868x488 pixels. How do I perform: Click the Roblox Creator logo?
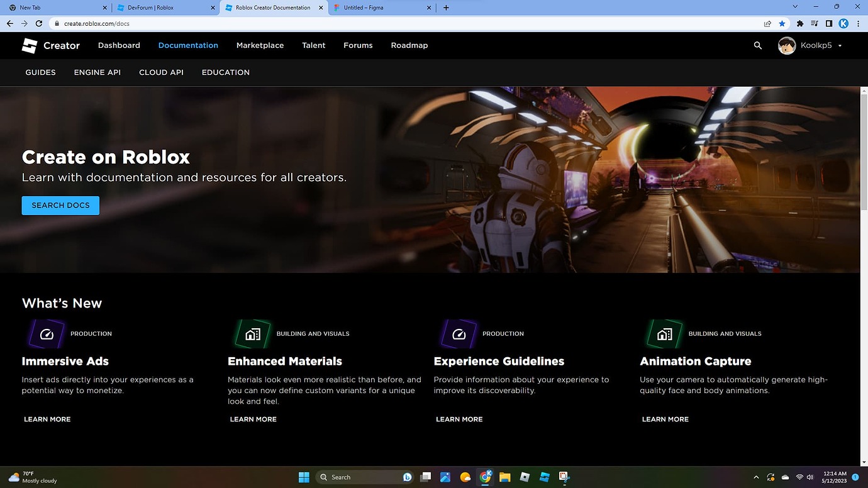click(x=30, y=45)
